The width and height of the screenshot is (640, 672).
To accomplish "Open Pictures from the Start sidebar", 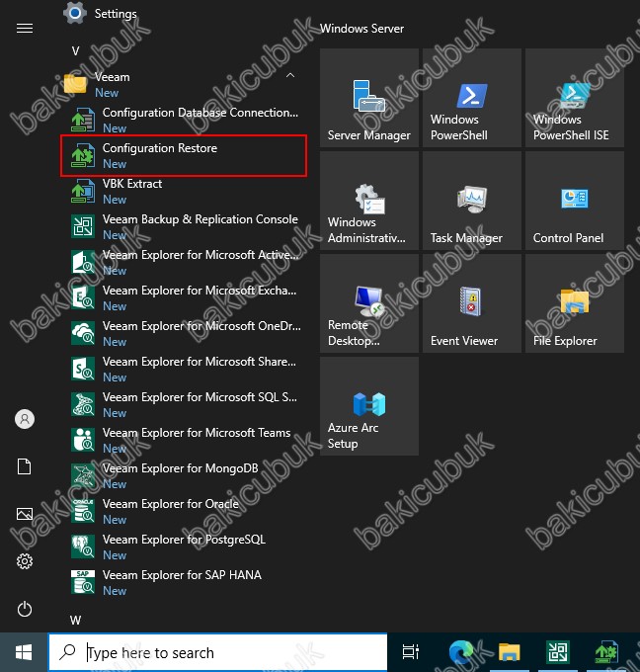I will 25,514.
